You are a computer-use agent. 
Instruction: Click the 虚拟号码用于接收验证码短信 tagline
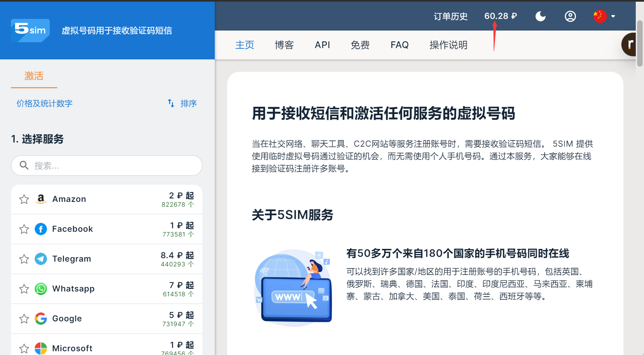[117, 31]
